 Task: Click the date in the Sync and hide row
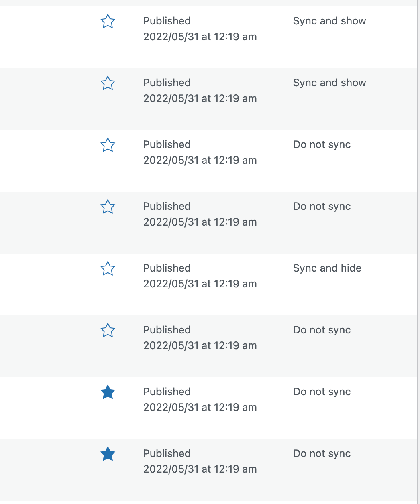click(x=200, y=284)
